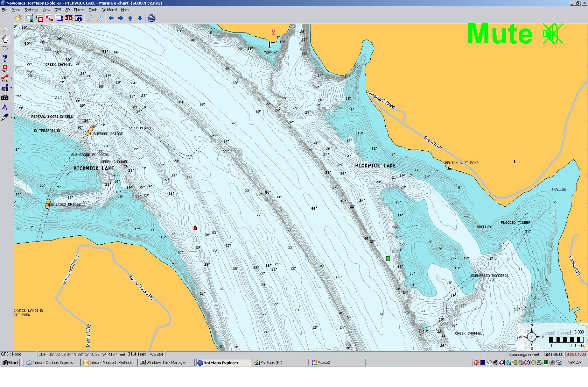
Task: Toggle the Mute speaker icon
Action: pyautogui.click(x=553, y=34)
